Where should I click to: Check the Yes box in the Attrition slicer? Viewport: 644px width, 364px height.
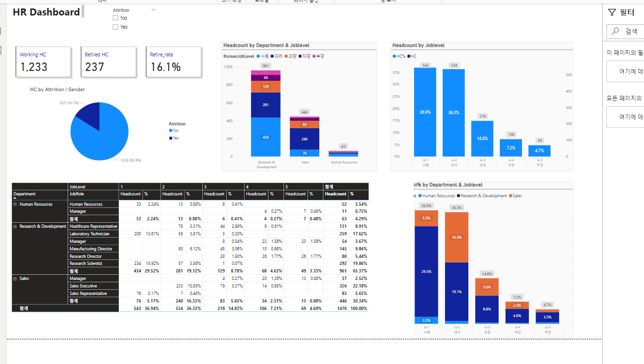pos(115,27)
